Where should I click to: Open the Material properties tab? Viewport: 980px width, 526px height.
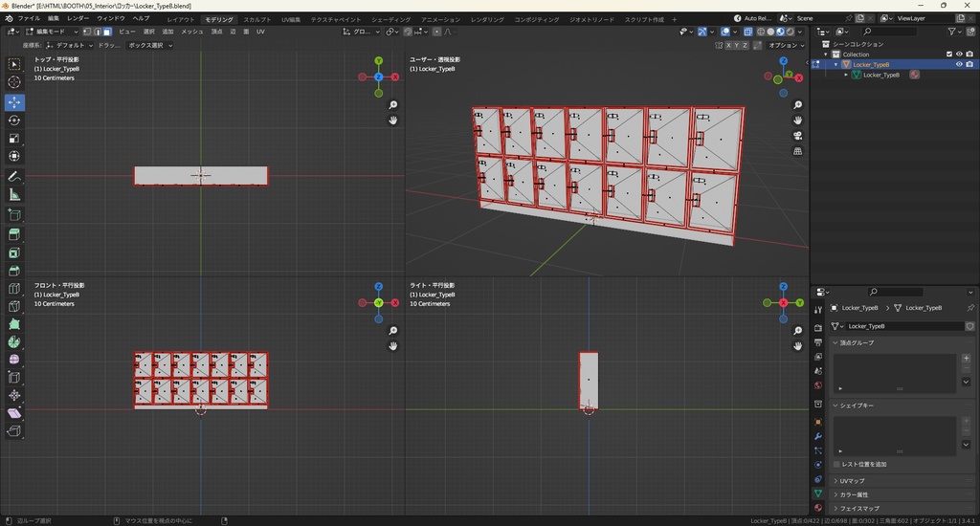(818, 508)
